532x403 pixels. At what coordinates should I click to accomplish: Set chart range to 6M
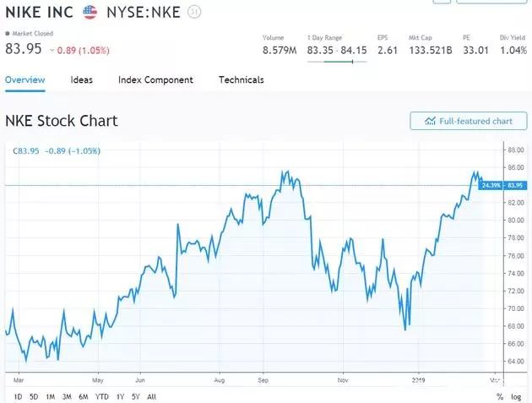[83, 396]
